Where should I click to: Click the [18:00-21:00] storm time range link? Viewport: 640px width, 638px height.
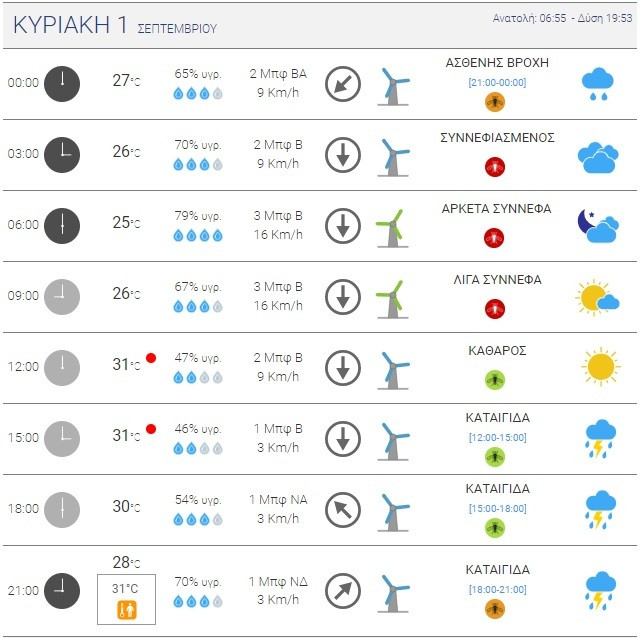click(497, 590)
